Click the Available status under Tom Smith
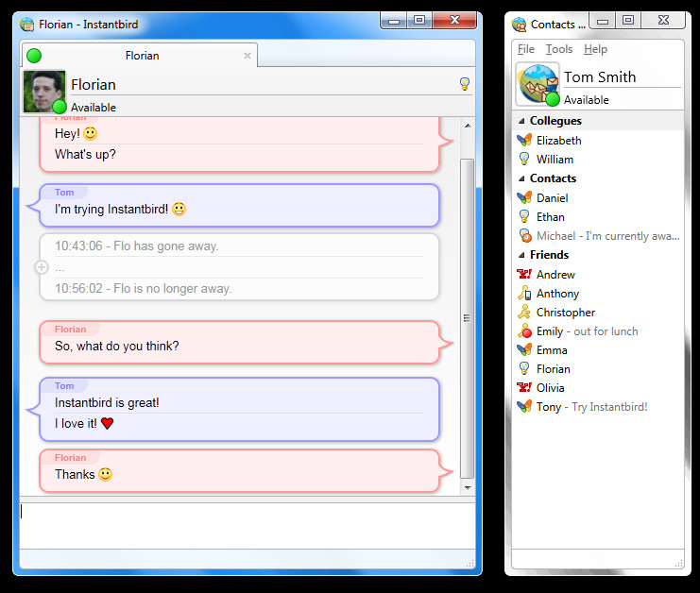 point(586,100)
